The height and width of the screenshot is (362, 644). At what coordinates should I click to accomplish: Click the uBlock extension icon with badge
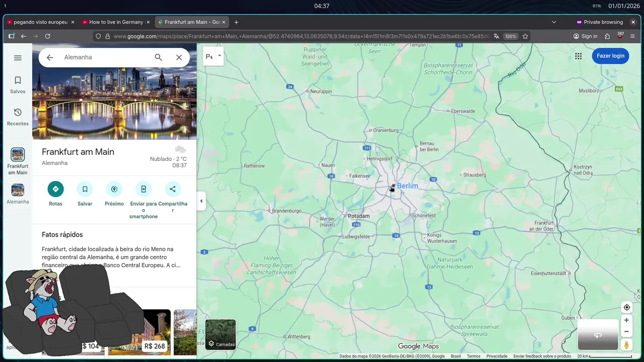[620, 36]
